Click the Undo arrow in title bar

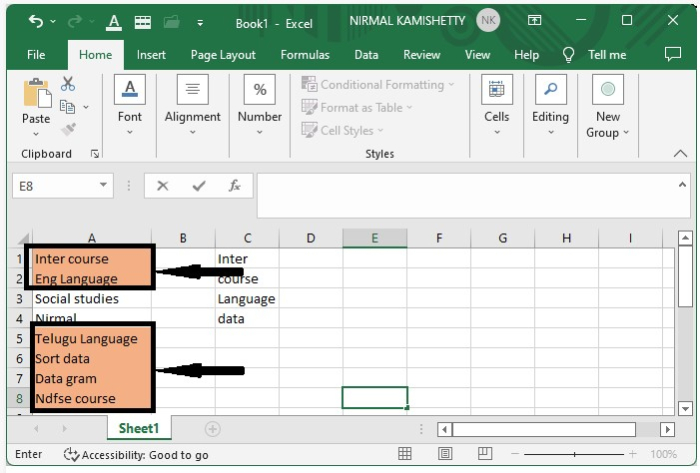36,21
